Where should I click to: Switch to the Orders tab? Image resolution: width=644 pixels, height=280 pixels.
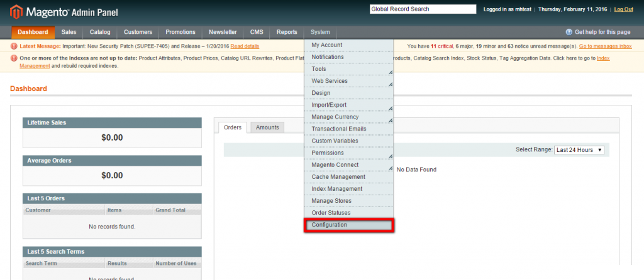(233, 127)
